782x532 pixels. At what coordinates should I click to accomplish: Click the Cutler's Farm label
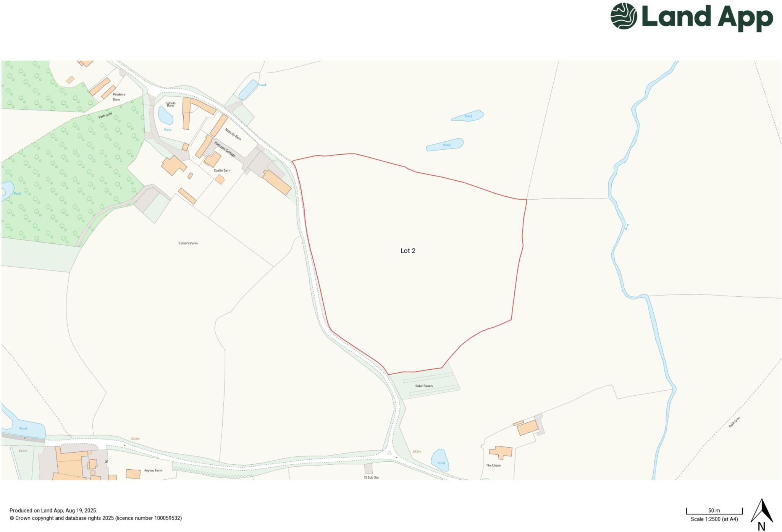click(x=188, y=243)
